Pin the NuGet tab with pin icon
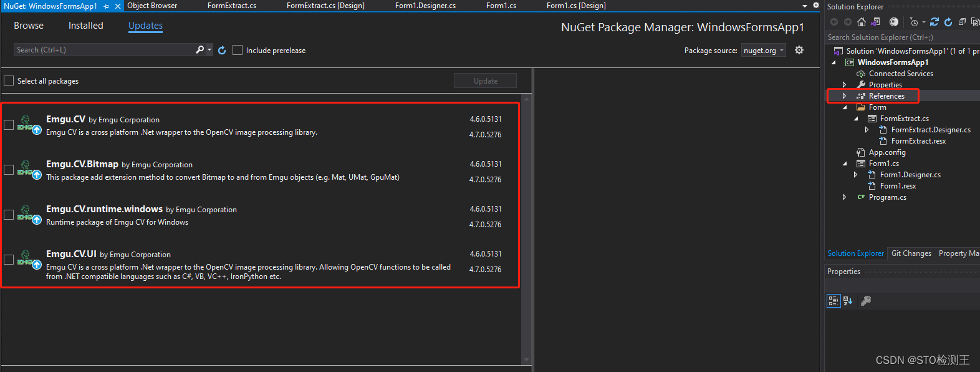The width and height of the screenshot is (980, 372). pyautogui.click(x=107, y=6)
